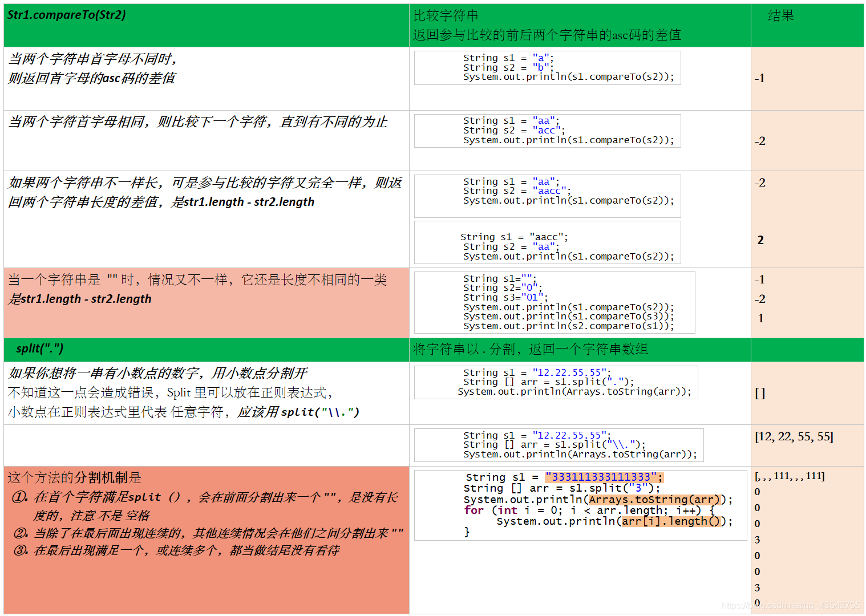Click the split(".") header cell
Screen dimensions: 866x616
tap(206, 350)
